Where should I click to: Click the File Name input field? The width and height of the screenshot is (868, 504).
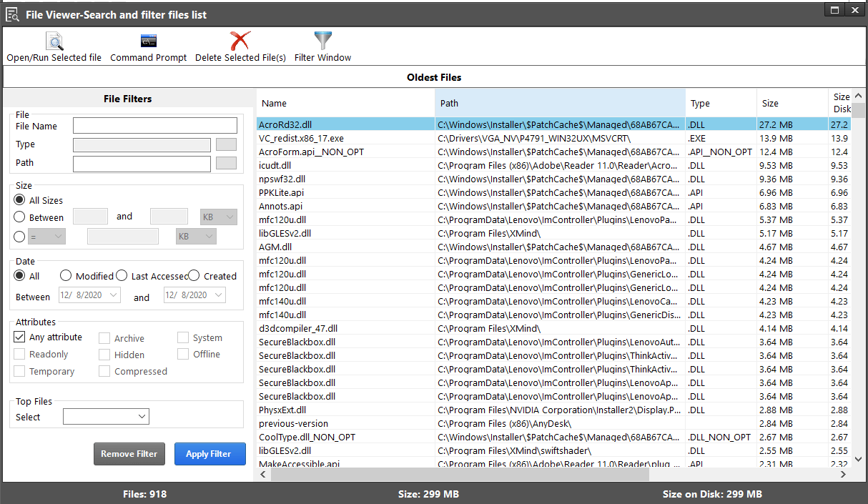click(x=154, y=126)
